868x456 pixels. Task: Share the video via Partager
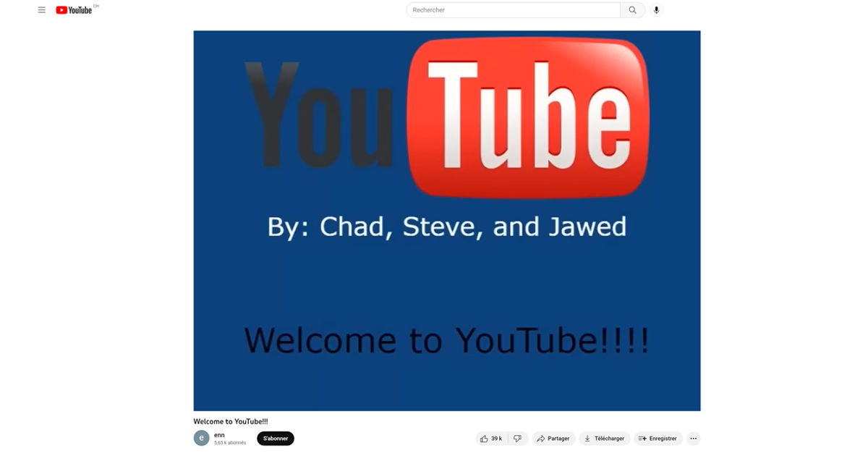tap(554, 439)
